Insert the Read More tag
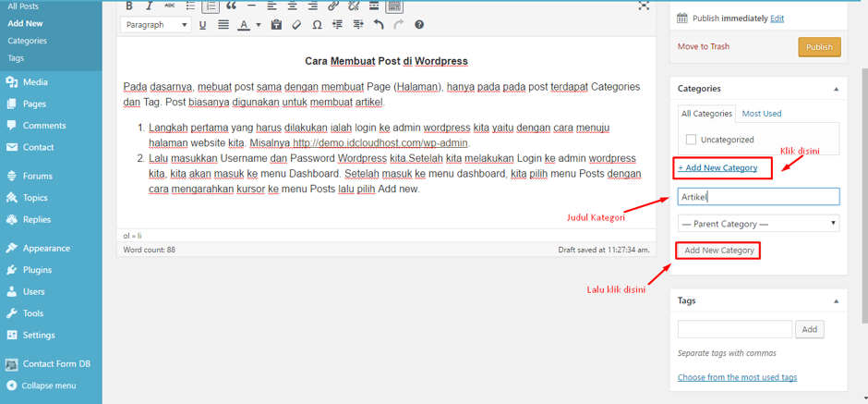This screenshot has height=404, width=868. coord(374,6)
